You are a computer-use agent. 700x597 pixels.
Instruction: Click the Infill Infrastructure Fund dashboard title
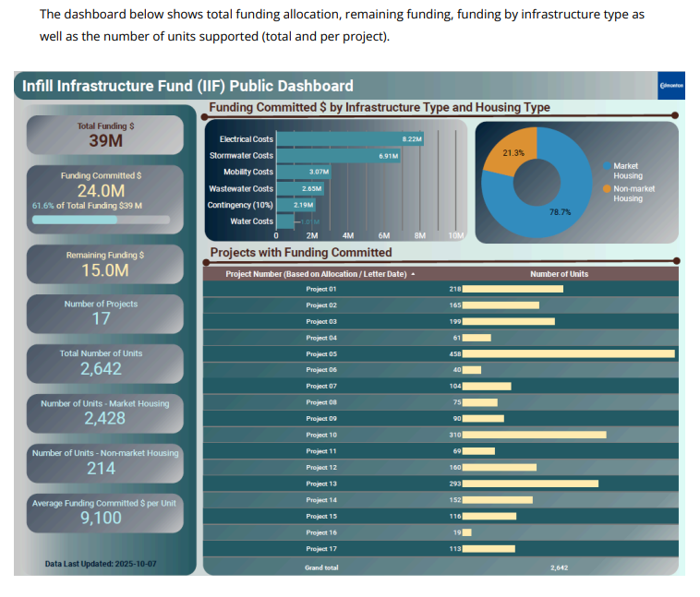pos(187,86)
